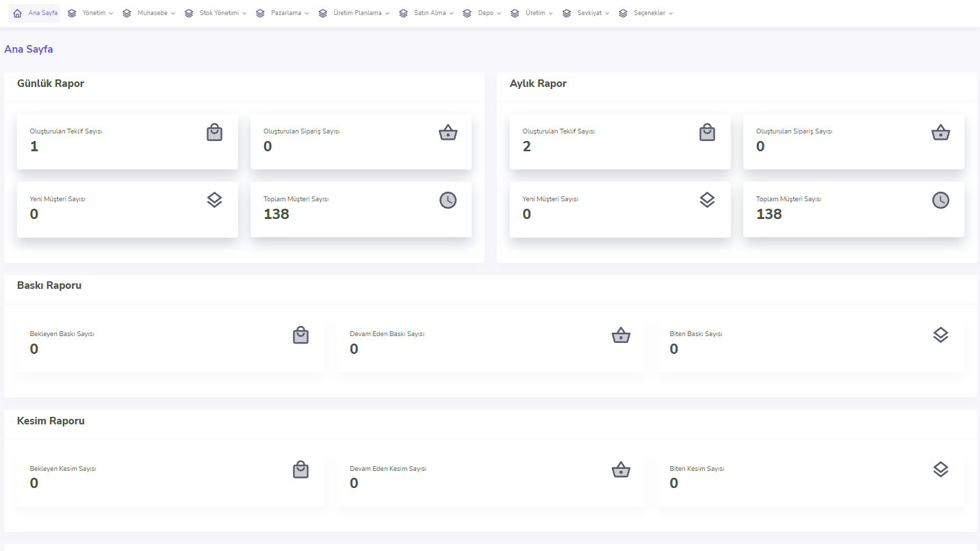
Task: Click shopping bag icon in Günlük Rapor teklif card
Action: 215,132
